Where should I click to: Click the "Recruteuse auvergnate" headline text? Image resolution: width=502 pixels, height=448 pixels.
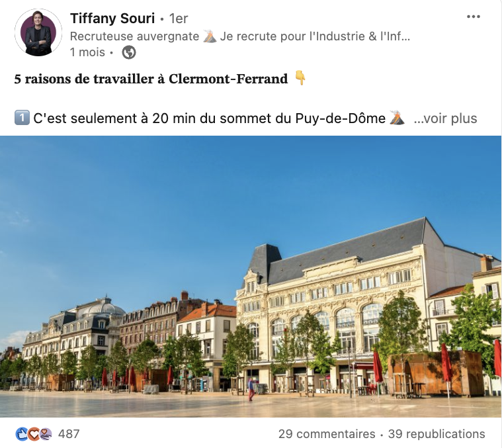pyautogui.click(x=134, y=36)
